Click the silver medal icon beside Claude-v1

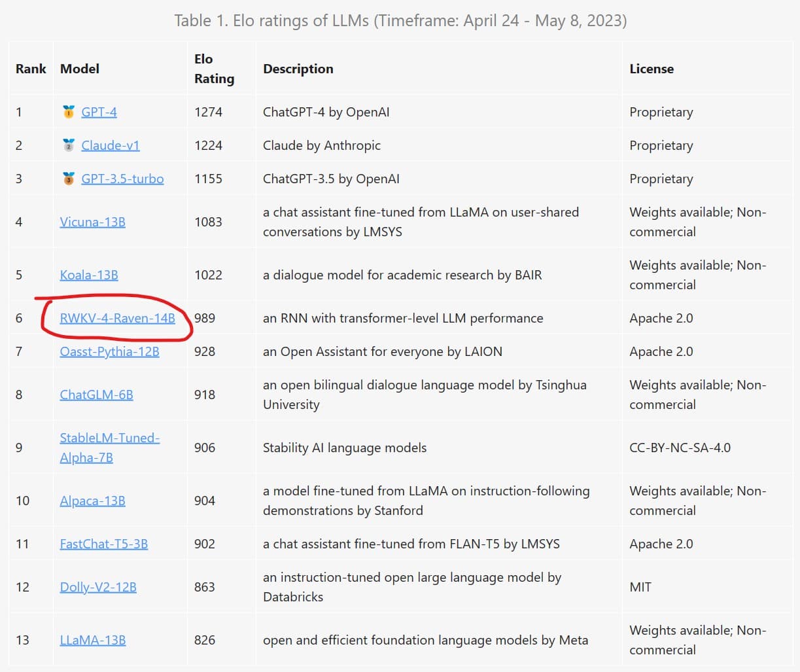pos(68,145)
